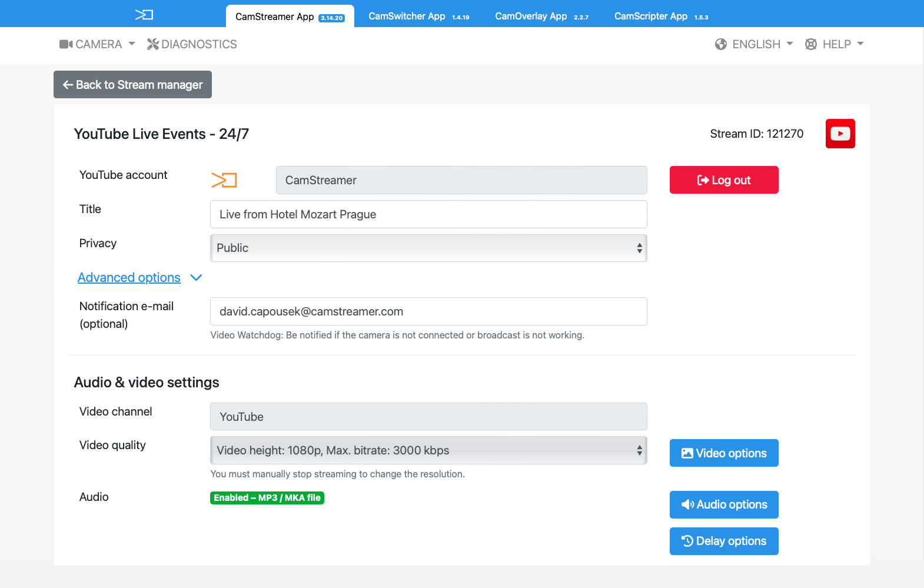
Task: Open the CAMERA dropdown menu
Action: point(97,44)
